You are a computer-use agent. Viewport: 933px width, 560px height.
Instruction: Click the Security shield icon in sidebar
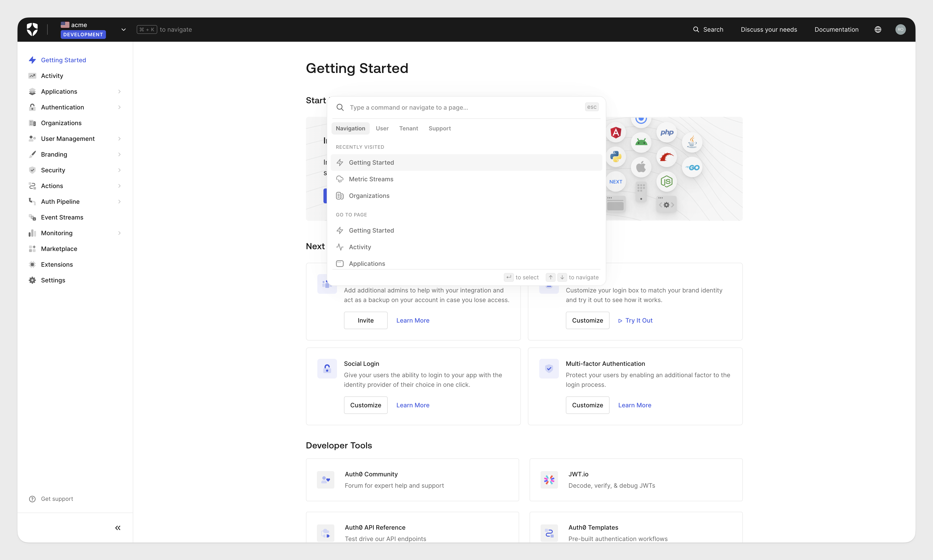(33, 170)
